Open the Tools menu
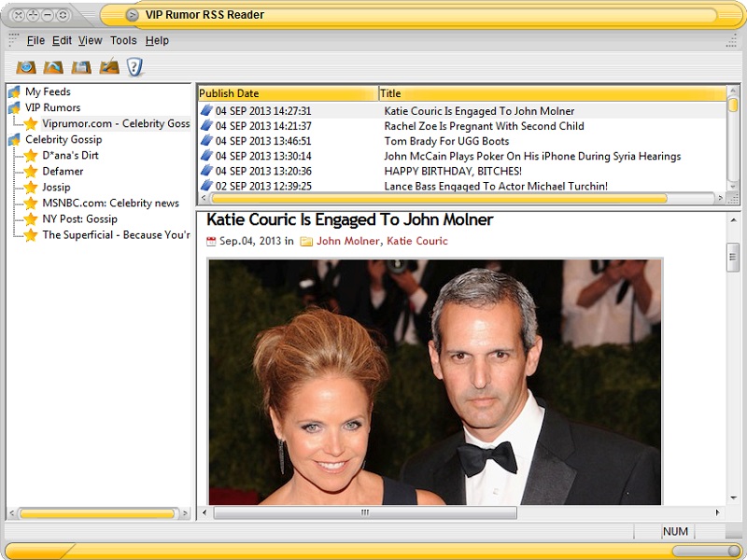Screen dimensions: 747x560 pyautogui.click(x=122, y=40)
